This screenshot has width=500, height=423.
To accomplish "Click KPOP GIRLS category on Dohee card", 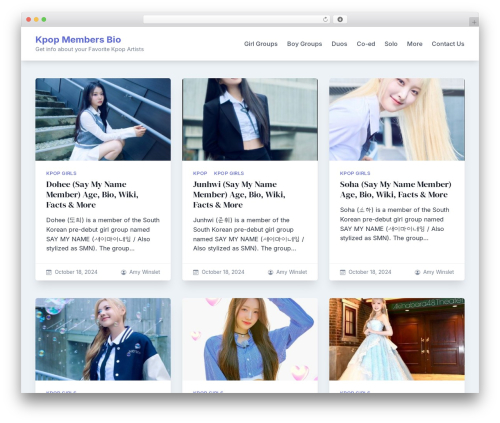I will click(61, 173).
